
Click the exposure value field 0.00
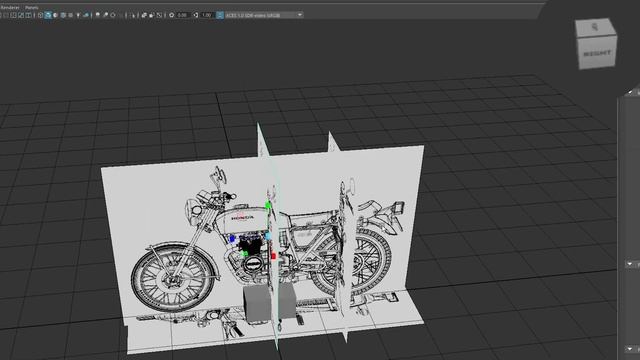[182, 15]
